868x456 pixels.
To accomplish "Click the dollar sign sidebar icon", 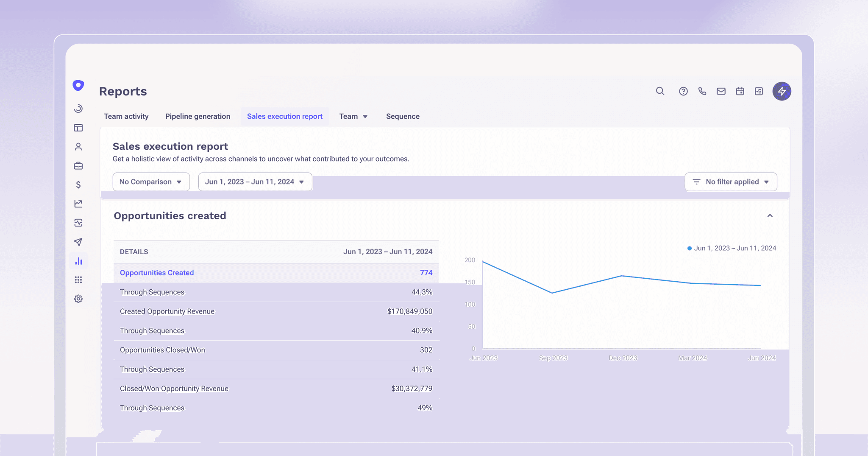I will (x=78, y=185).
